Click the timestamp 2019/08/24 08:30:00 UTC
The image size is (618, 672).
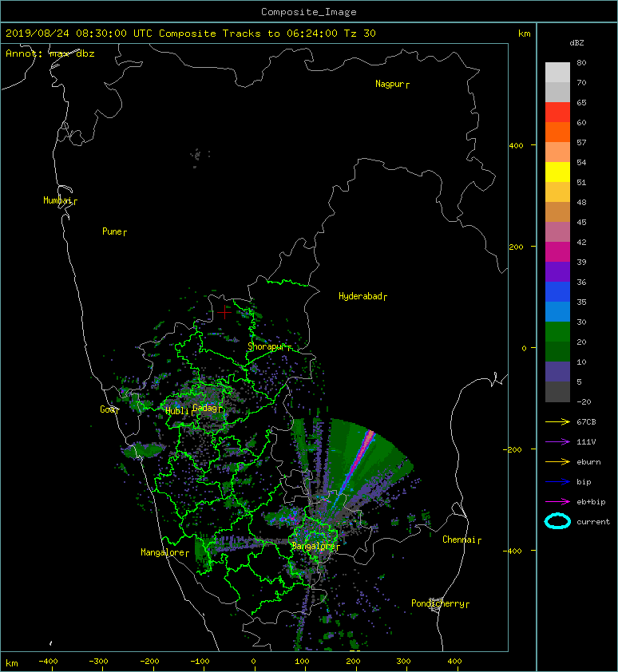79,34
